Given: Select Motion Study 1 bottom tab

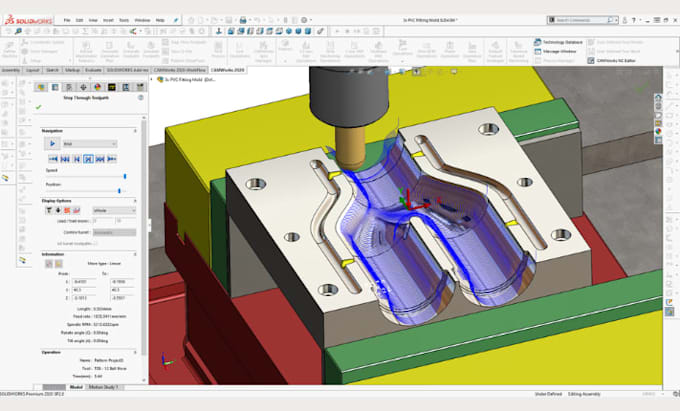Looking at the screenshot, I should click(x=106, y=387).
